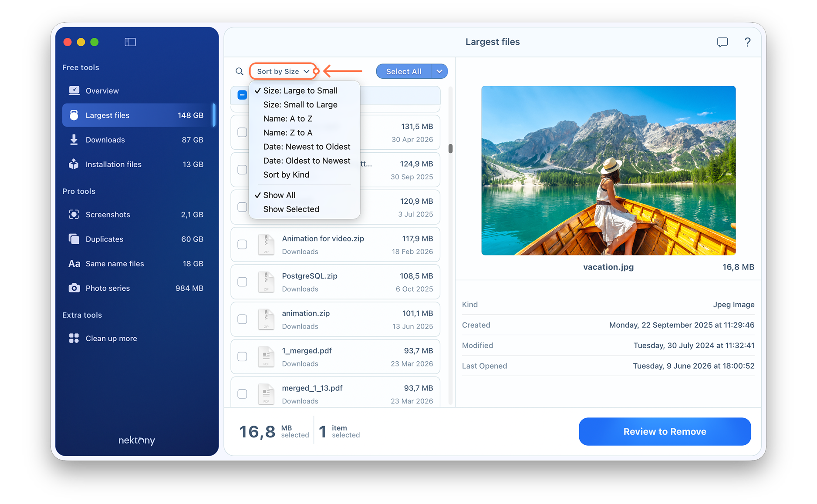Toggle the sidebar panel icon
This screenshot has width=817, height=504.
point(130,42)
